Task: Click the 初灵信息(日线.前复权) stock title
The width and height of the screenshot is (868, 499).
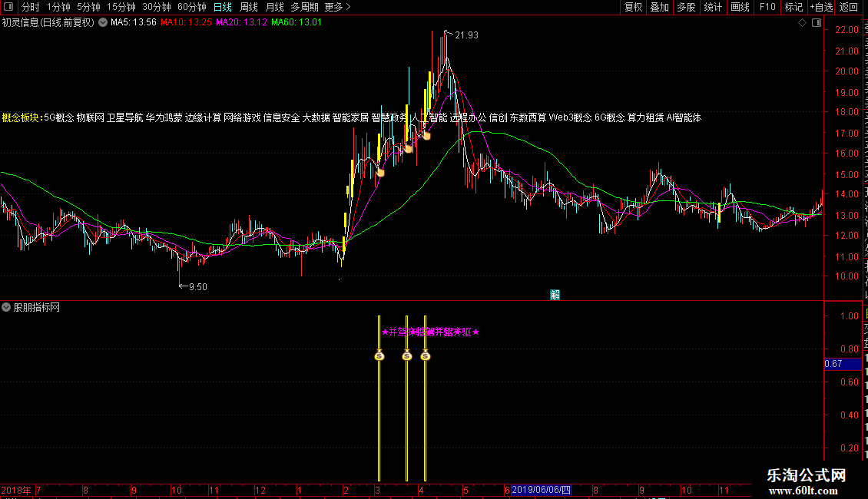Action: (x=48, y=23)
